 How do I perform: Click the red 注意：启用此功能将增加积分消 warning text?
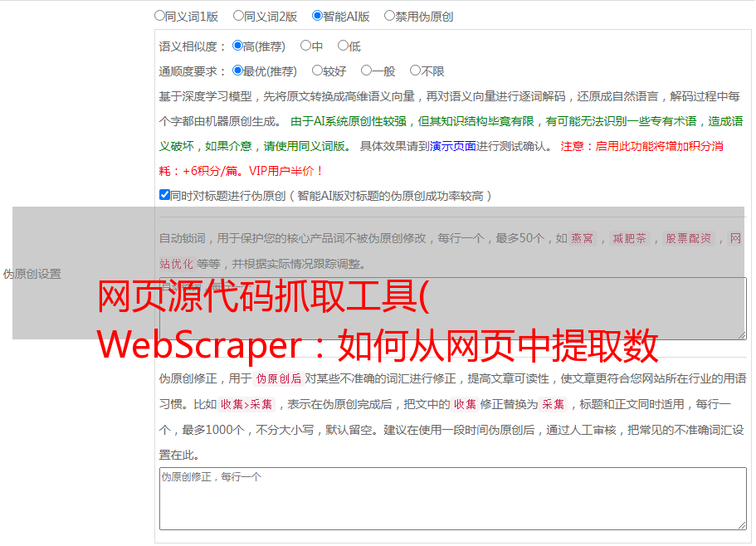point(641,146)
